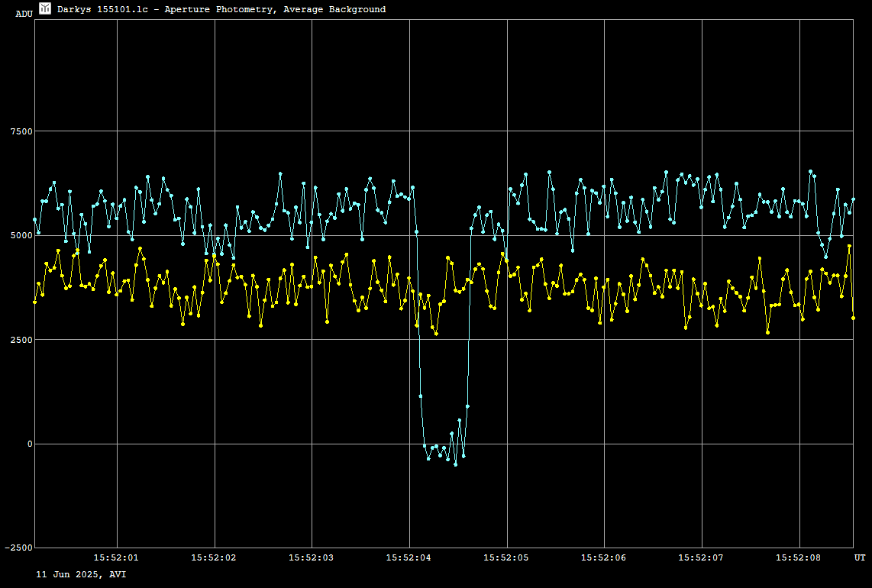Select the ADU axis unit label
Image resolution: width=872 pixels, height=588 pixels.
click(24, 14)
